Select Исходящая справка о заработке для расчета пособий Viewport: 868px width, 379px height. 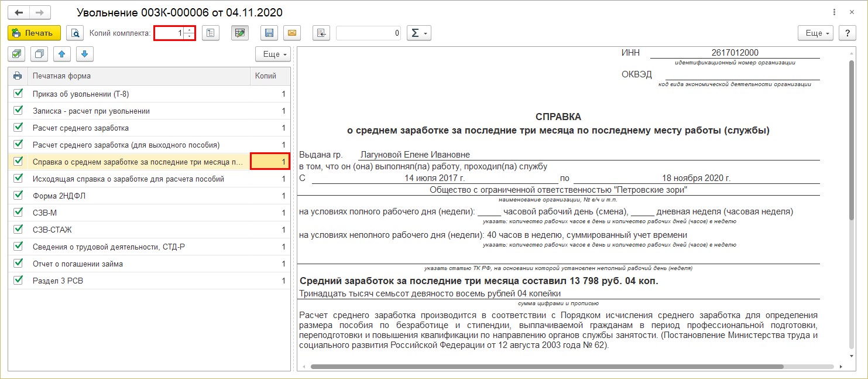pyautogui.click(x=149, y=179)
